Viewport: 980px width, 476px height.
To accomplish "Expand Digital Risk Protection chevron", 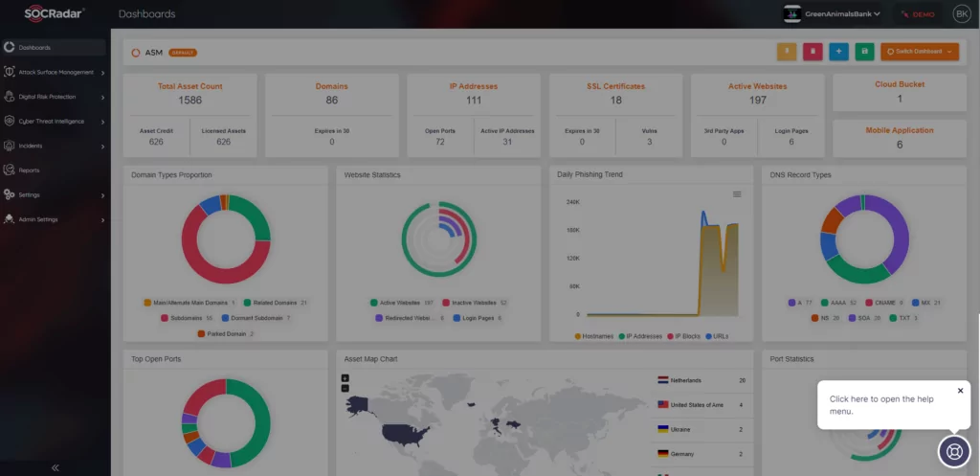I will point(102,97).
